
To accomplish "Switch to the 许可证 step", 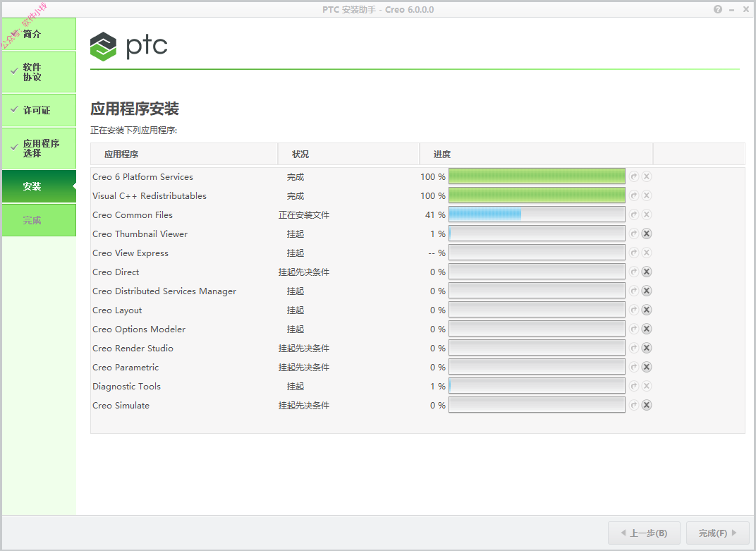I will pos(39,110).
